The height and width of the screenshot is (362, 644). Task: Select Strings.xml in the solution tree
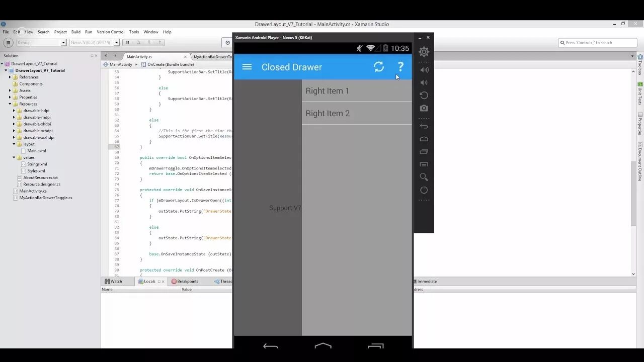(x=37, y=164)
